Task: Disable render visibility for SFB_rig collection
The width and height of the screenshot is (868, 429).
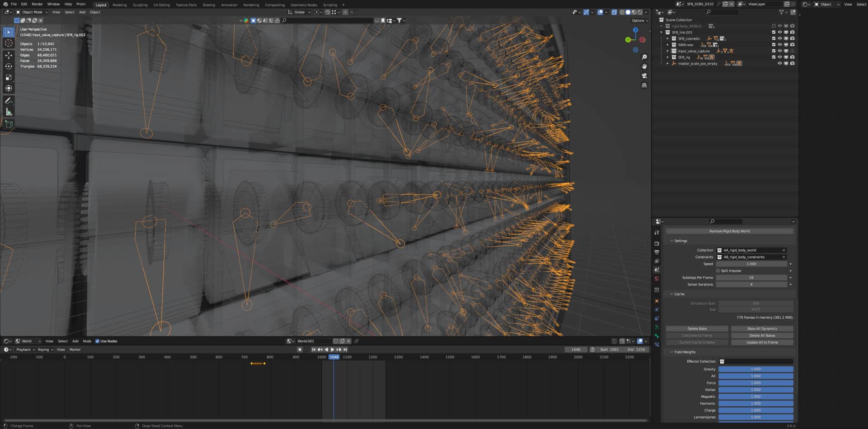Action: point(792,57)
